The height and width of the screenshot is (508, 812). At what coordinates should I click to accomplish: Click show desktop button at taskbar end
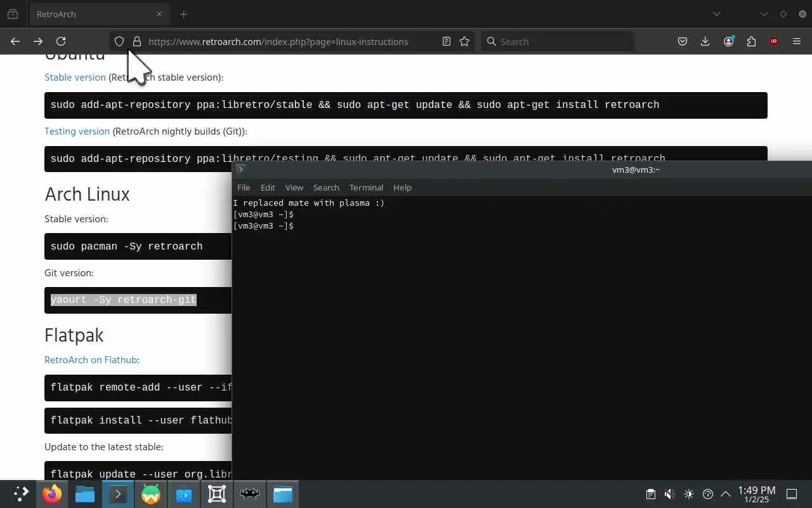(792, 494)
